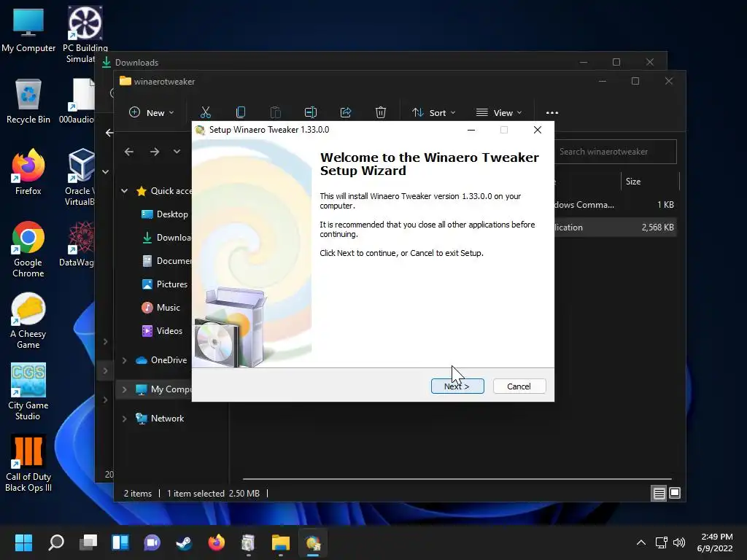Viewport: 747px width, 560px height.
Task: Open the See more ellipsis menu
Action: click(x=552, y=113)
